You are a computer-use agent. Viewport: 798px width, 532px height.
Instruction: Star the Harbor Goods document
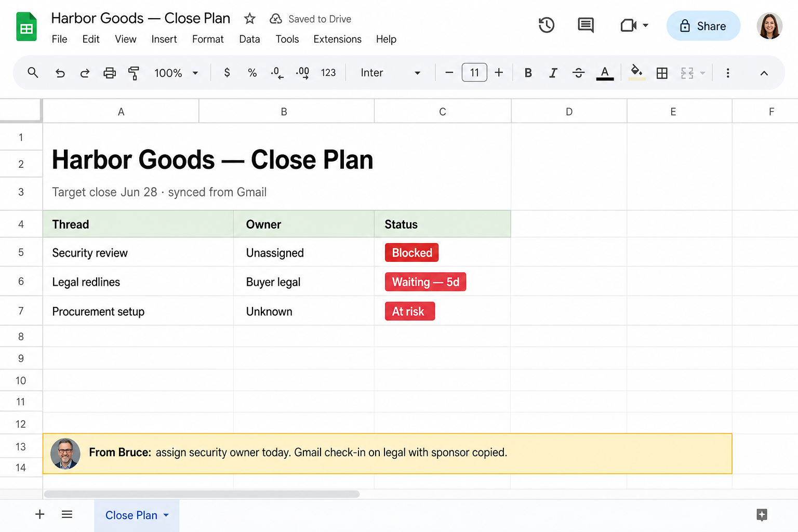(250, 19)
